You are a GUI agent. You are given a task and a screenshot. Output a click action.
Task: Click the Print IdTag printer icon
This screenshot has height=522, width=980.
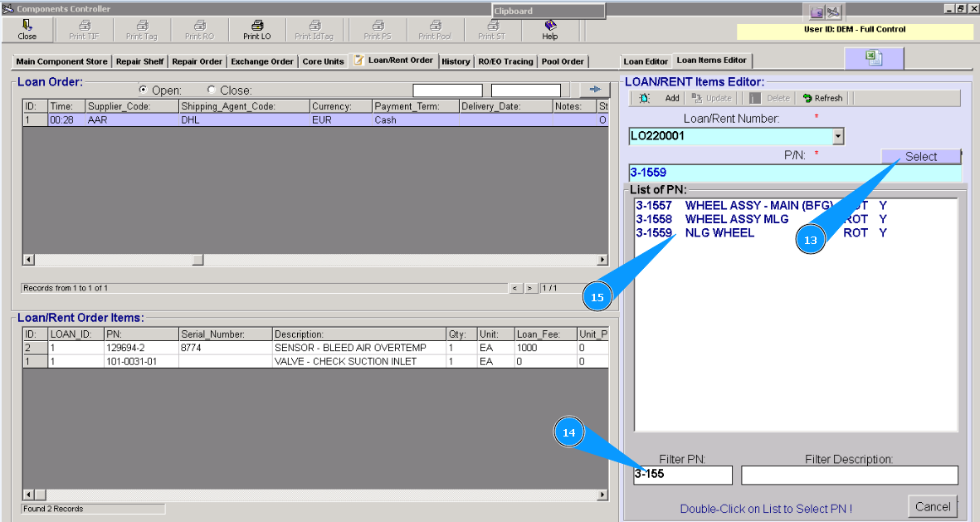pyautogui.click(x=314, y=25)
